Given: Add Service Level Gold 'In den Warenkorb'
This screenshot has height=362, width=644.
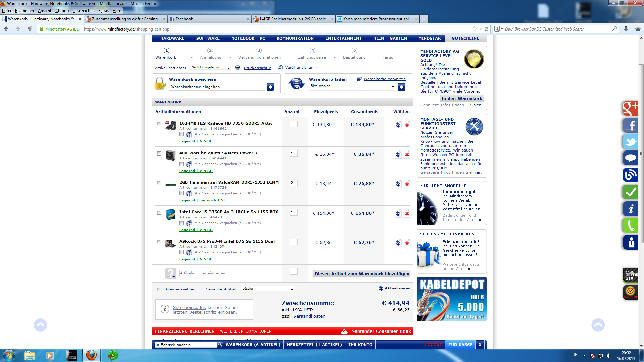Looking at the screenshot, I should coord(462,98).
